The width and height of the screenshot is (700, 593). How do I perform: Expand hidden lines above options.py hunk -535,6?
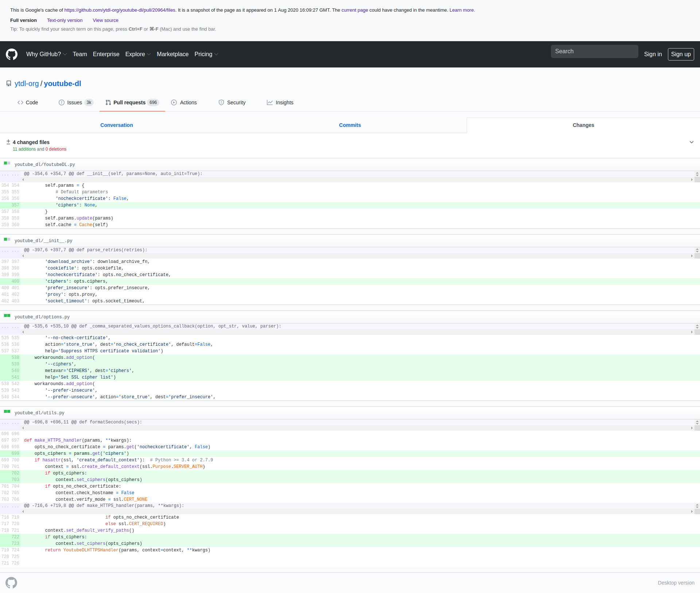click(x=10, y=327)
